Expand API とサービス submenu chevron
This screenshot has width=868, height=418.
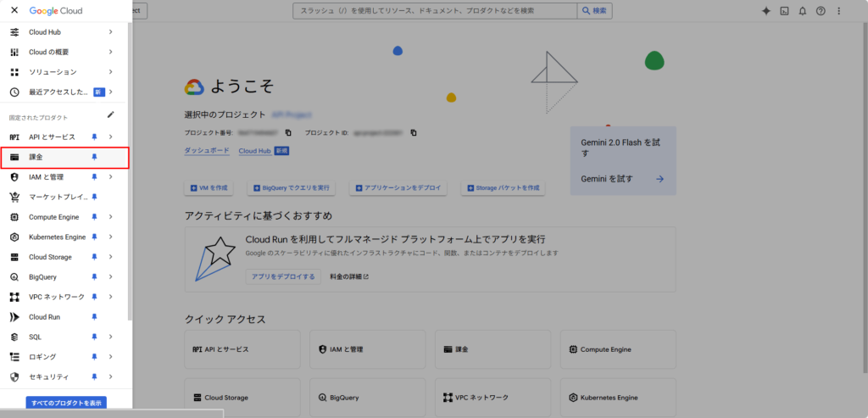coord(111,137)
